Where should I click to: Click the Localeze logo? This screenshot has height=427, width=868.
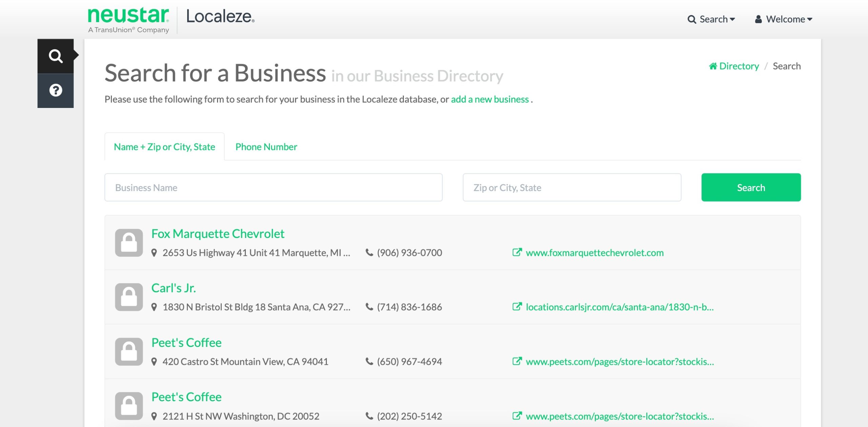click(220, 16)
